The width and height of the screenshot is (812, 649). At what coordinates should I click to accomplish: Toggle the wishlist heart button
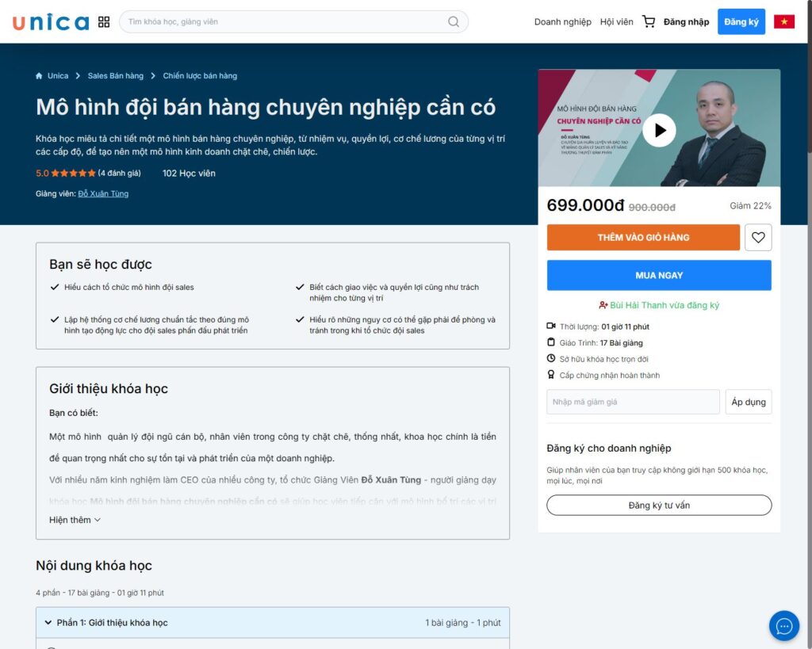758,237
